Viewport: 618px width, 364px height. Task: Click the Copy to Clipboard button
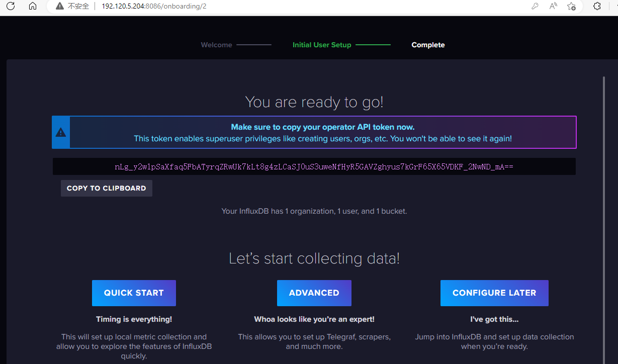(106, 188)
